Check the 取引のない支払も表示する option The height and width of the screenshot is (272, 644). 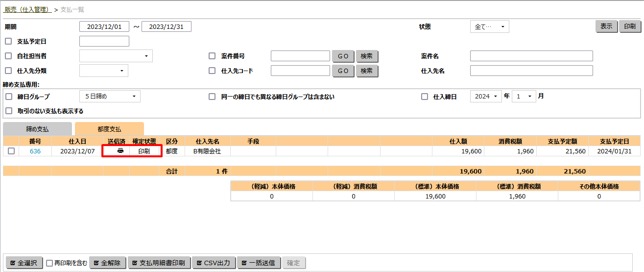pos(8,111)
